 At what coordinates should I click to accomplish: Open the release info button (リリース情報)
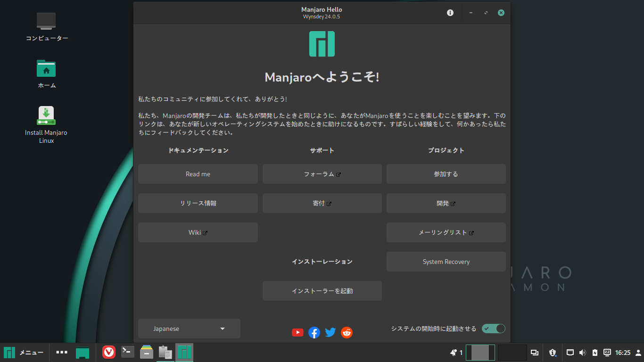198,203
